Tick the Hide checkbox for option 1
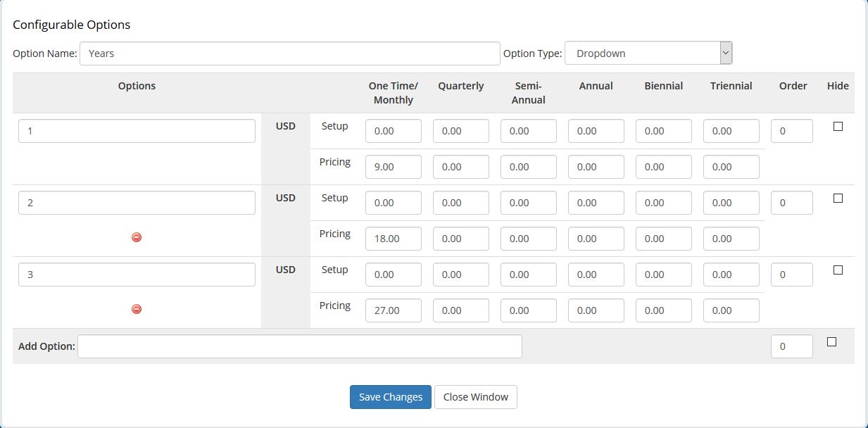 [x=838, y=127]
